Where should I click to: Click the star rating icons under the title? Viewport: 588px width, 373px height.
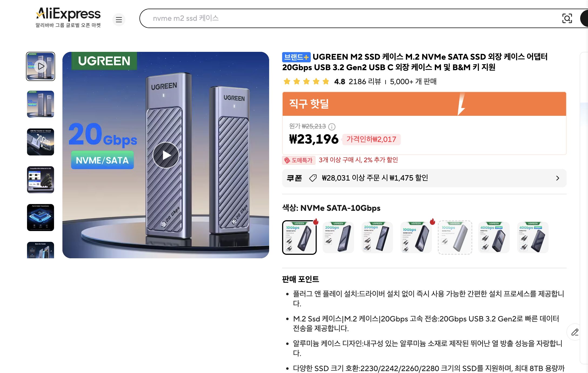(x=305, y=82)
